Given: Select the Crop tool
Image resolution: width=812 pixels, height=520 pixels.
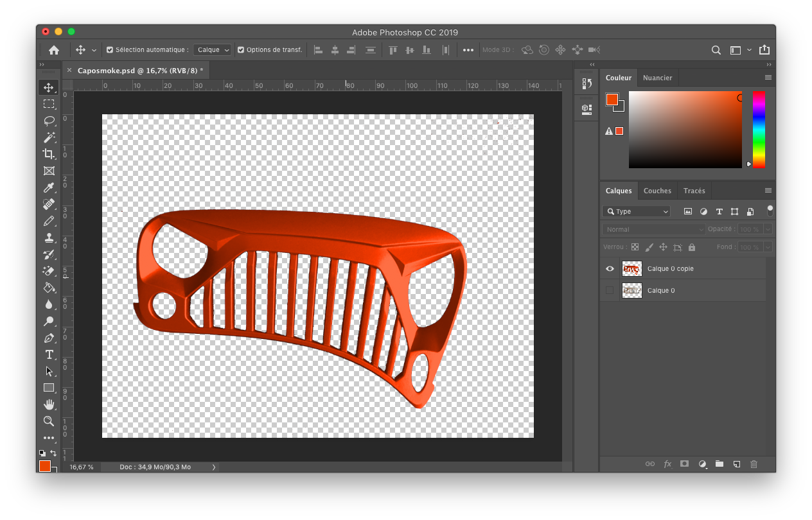Looking at the screenshot, I should [x=49, y=154].
